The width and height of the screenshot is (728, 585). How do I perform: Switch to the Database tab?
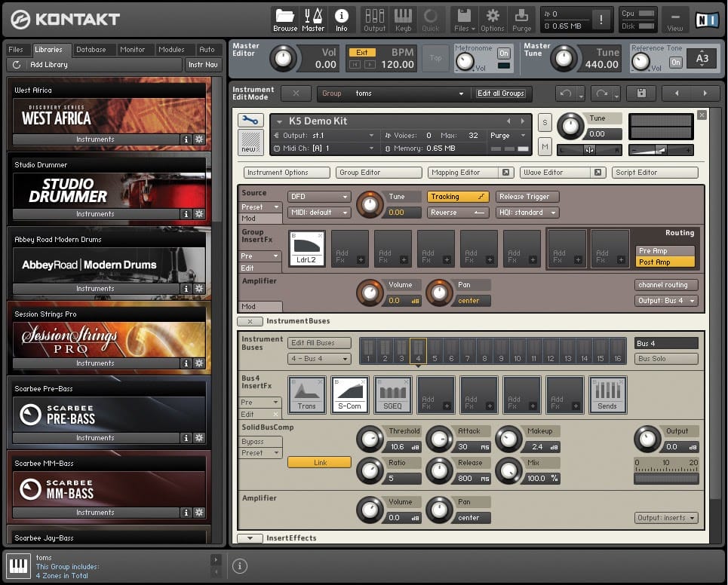(91, 50)
